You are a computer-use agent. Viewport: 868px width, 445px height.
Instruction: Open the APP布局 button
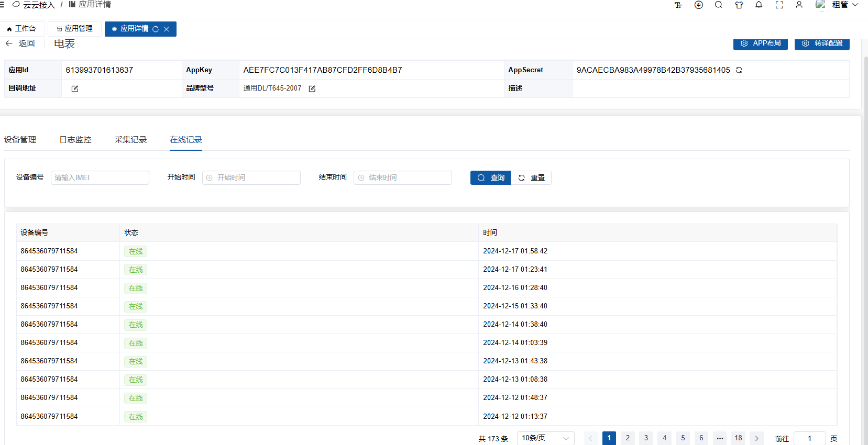pyautogui.click(x=761, y=43)
